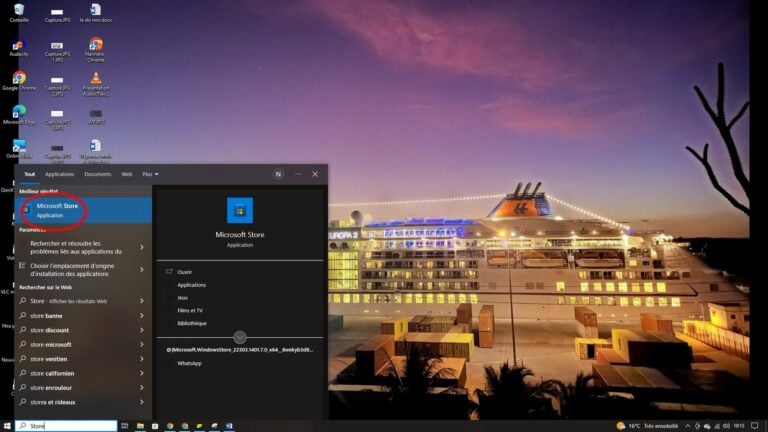
Task: Click Ouvrir to launch Microsoft Store
Action: point(184,271)
